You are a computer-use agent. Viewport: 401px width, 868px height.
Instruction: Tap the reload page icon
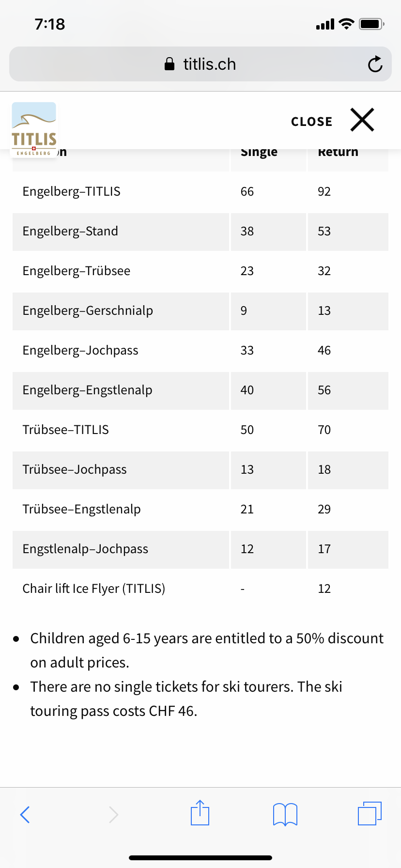pyautogui.click(x=375, y=64)
